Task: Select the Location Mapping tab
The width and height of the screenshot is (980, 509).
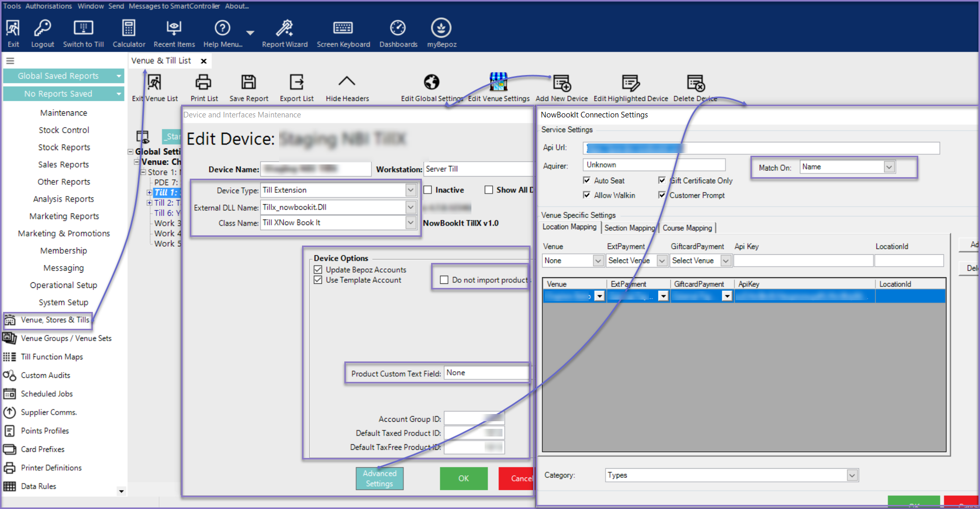Action: [x=569, y=227]
